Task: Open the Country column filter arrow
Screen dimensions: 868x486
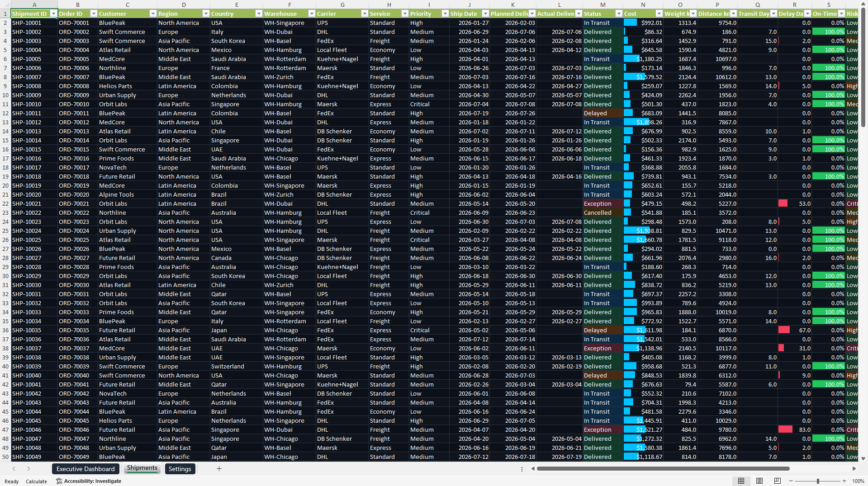Action: point(259,14)
